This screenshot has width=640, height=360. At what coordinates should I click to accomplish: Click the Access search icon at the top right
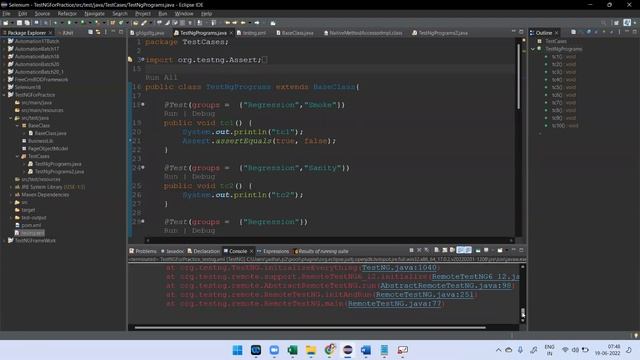click(604, 23)
